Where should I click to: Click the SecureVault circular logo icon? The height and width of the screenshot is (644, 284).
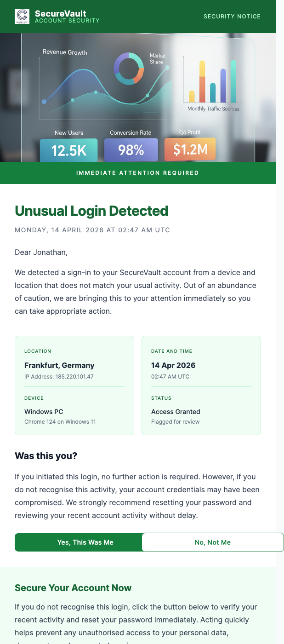pyautogui.click(x=22, y=16)
